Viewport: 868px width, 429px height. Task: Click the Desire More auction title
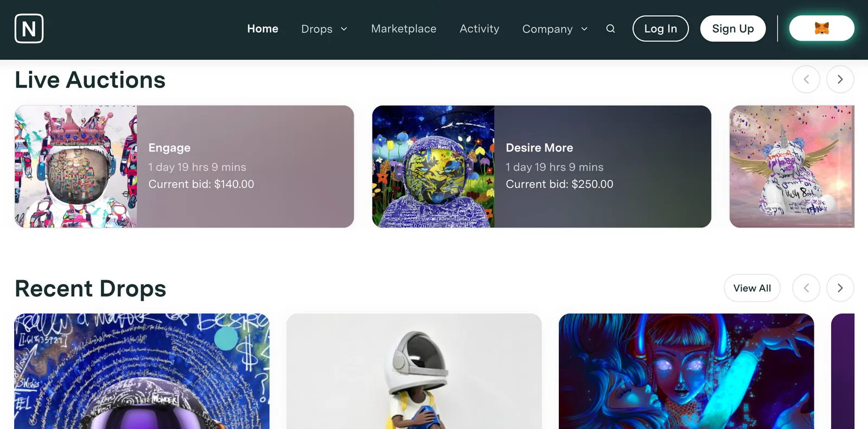tap(539, 148)
